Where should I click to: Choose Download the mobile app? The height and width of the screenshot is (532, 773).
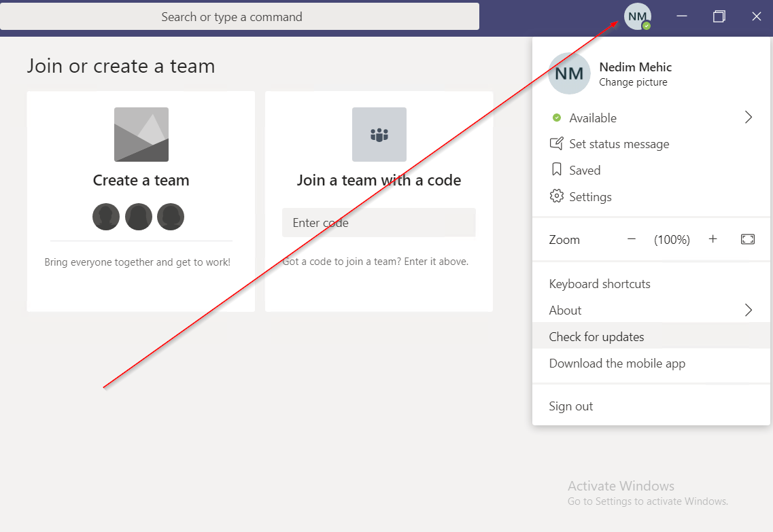(x=617, y=363)
